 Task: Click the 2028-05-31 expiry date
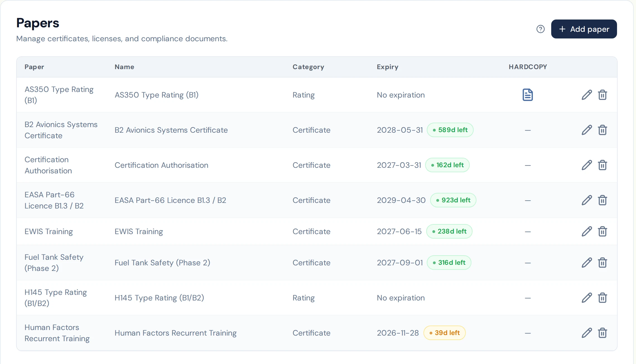point(400,130)
